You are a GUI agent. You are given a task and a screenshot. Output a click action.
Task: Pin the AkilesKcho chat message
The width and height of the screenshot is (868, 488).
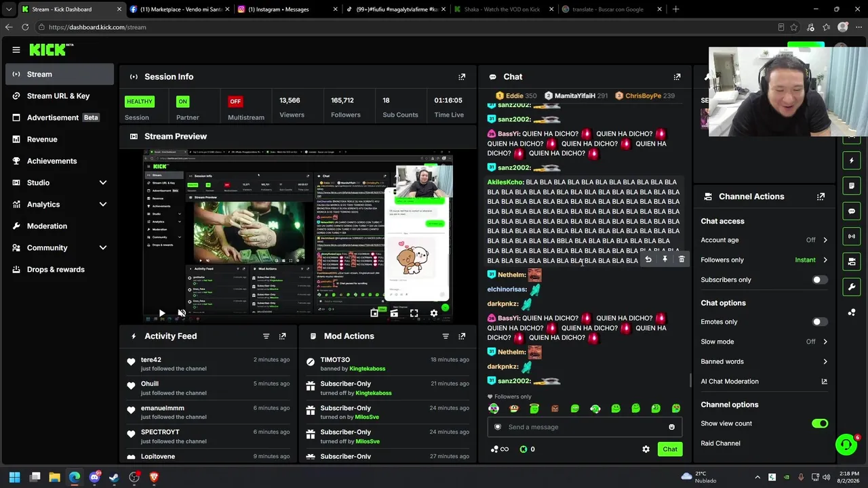click(x=665, y=260)
